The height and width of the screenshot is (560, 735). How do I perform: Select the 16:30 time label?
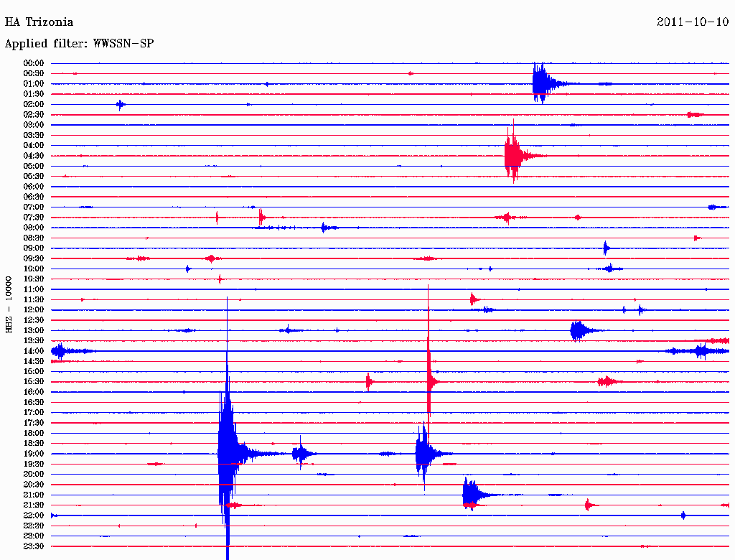34,403
